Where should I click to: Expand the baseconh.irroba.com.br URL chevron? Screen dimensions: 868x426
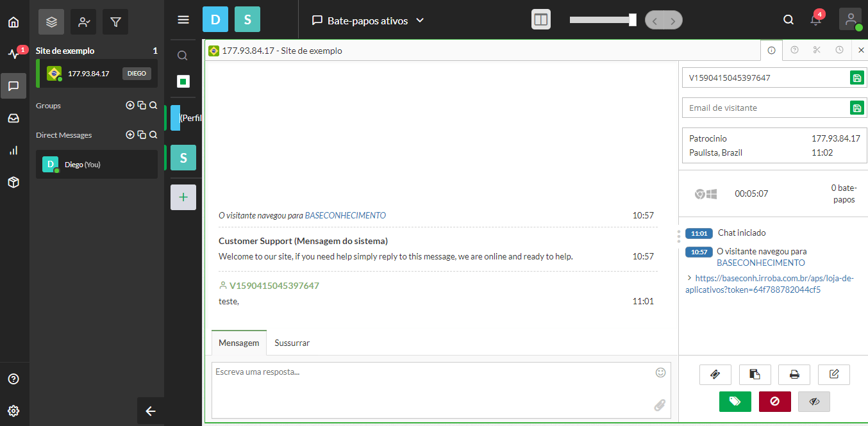pyautogui.click(x=689, y=278)
